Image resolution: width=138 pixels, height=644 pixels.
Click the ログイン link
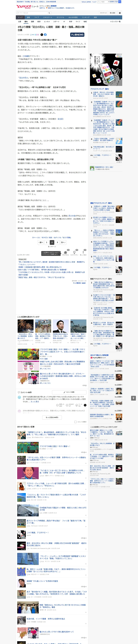pyautogui.click(x=42, y=8)
